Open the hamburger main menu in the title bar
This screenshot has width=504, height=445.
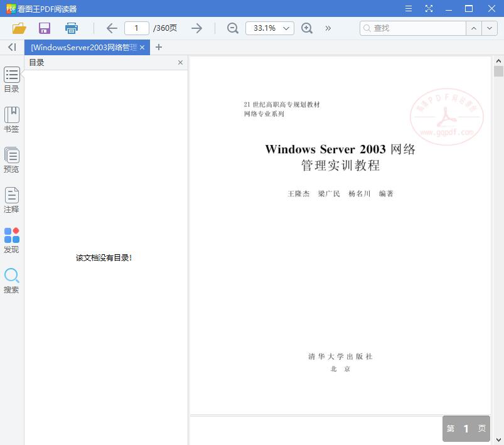click(x=409, y=9)
